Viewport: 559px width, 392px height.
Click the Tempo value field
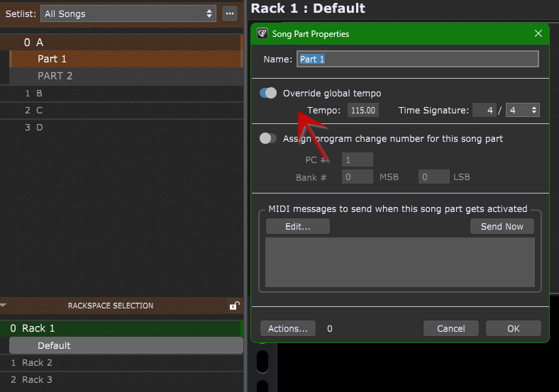pyautogui.click(x=362, y=110)
